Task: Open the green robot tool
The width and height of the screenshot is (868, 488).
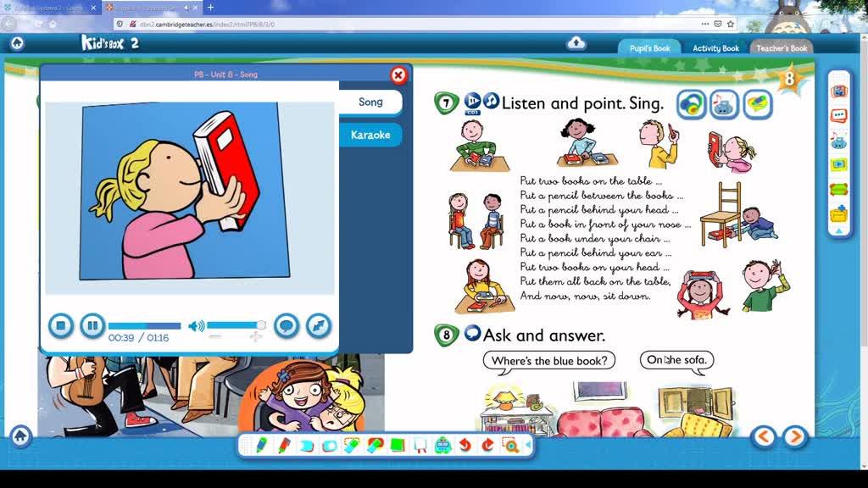Action: tap(442, 446)
